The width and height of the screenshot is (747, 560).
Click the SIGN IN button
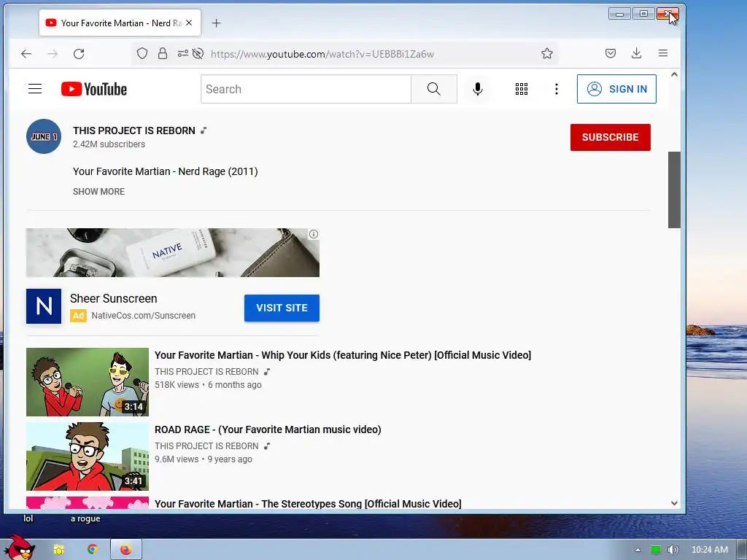(616, 89)
